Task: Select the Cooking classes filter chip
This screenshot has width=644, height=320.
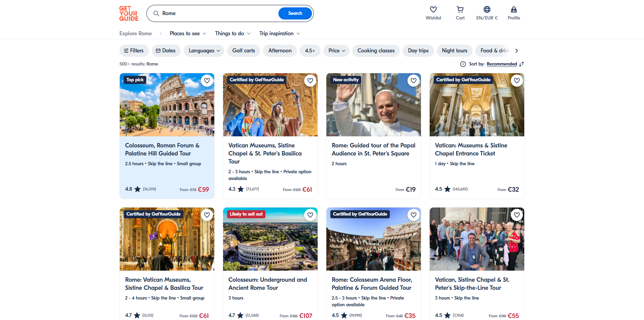Action: (x=376, y=51)
